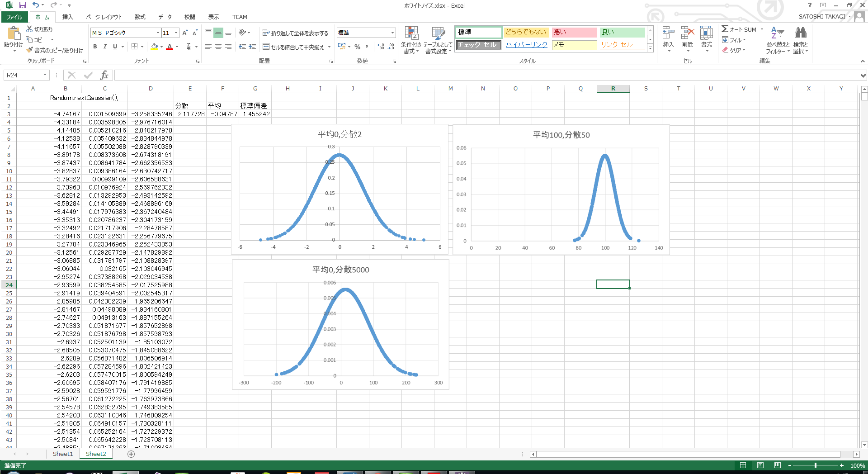The width and height of the screenshot is (868, 474).
Task: Expand the cell styles gallery
Action: click(x=650, y=48)
